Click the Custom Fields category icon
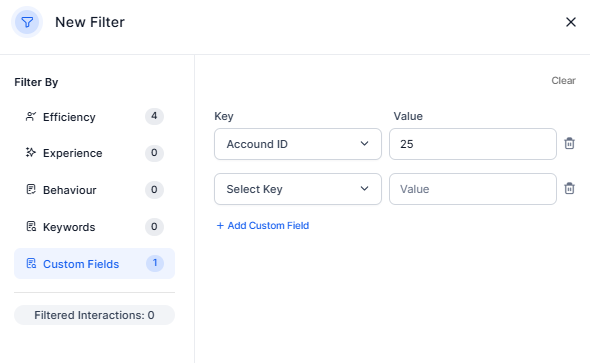The height and width of the screenshot is (363, 590). 31,263
